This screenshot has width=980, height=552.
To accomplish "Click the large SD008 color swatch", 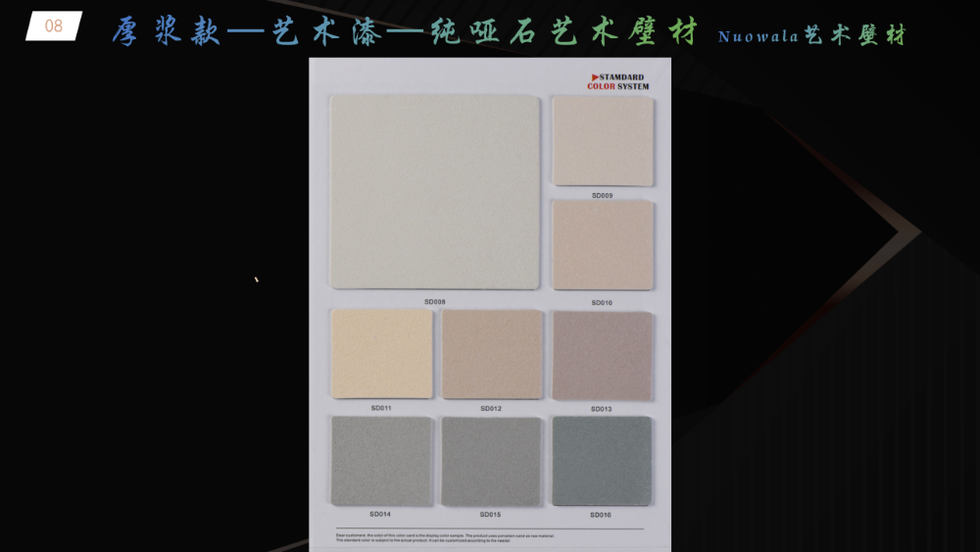I will [434, 192].
